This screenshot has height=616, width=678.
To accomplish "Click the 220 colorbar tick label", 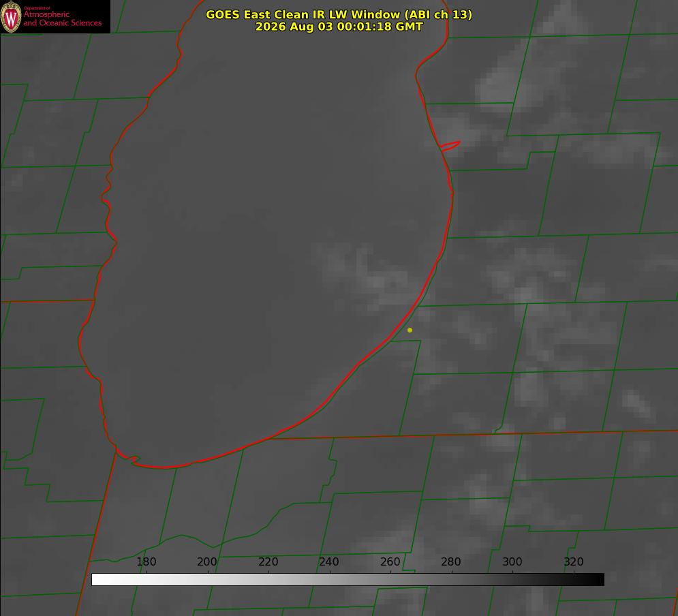I will (268, 561).
